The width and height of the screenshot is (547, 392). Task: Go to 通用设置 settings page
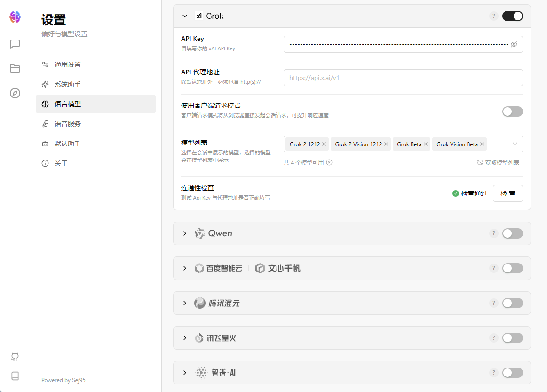(95, 64)
